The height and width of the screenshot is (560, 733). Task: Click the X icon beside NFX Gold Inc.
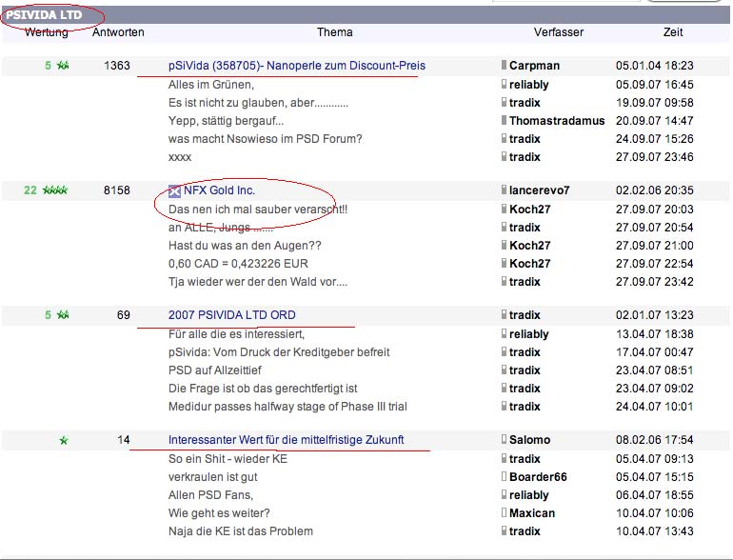click(x=174, y=190)
